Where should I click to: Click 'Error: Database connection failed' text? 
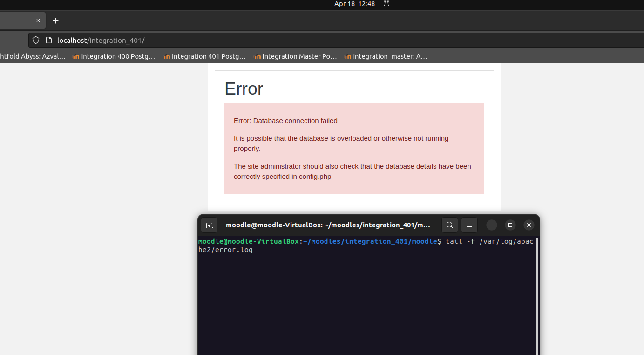tap(285, 121)
